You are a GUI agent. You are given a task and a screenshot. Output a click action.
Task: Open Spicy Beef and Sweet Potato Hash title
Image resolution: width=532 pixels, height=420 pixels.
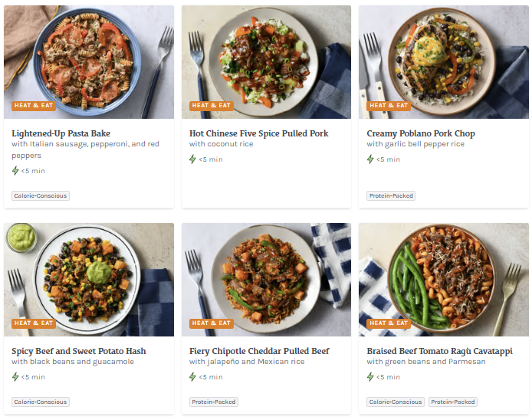coord(78,351)
